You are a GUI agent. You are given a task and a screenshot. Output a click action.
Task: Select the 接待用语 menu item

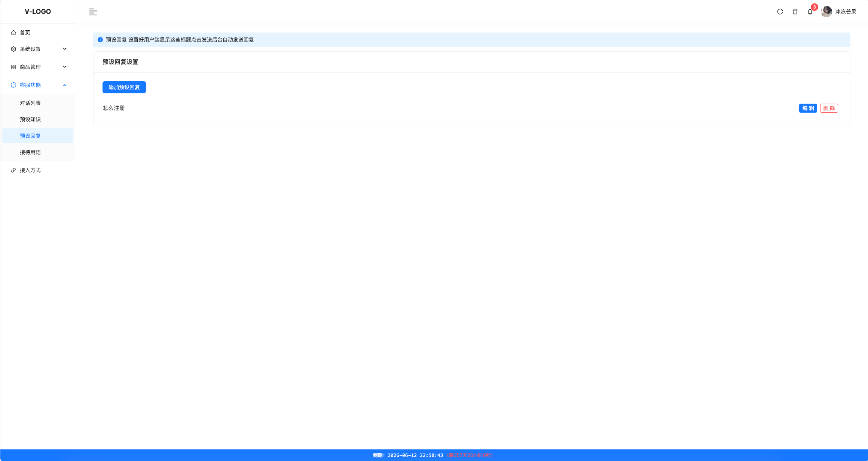click(30, 152)
